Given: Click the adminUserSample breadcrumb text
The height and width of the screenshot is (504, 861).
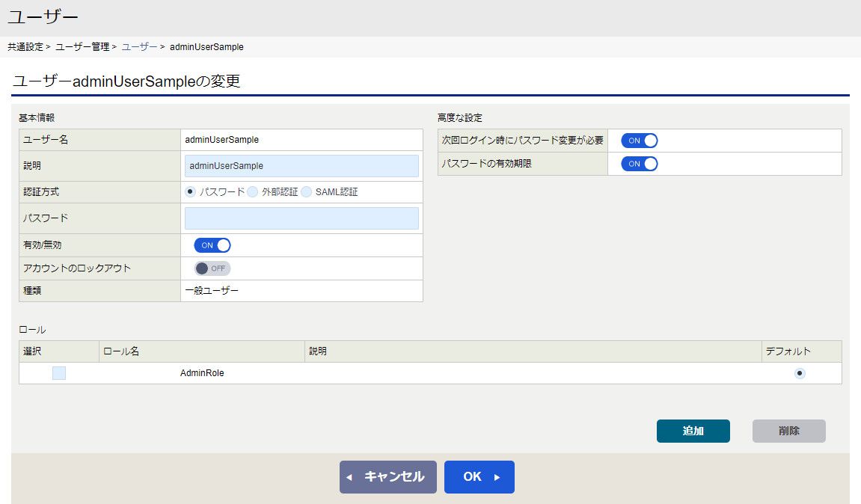Looking at the screenshot, I should [x=206, y=46].
